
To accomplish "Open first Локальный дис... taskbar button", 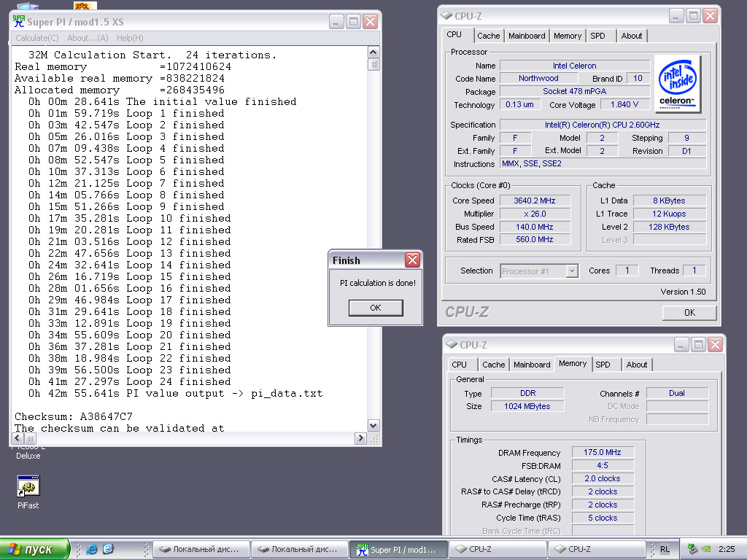I will coord(203,549).
